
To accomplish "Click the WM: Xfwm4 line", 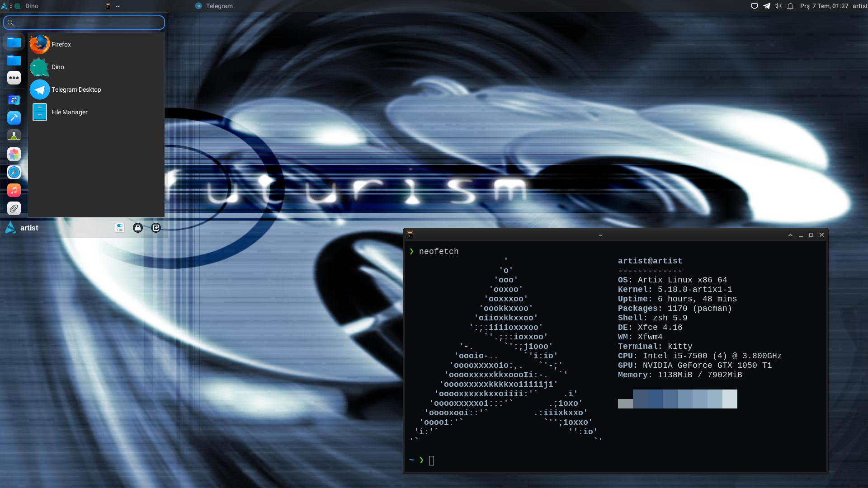I will (640, 337).
